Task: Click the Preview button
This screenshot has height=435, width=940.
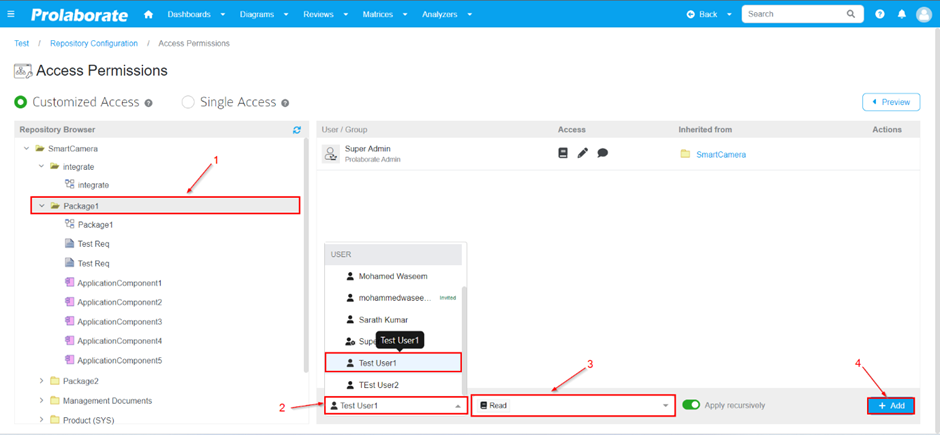Action: point(891,102)
